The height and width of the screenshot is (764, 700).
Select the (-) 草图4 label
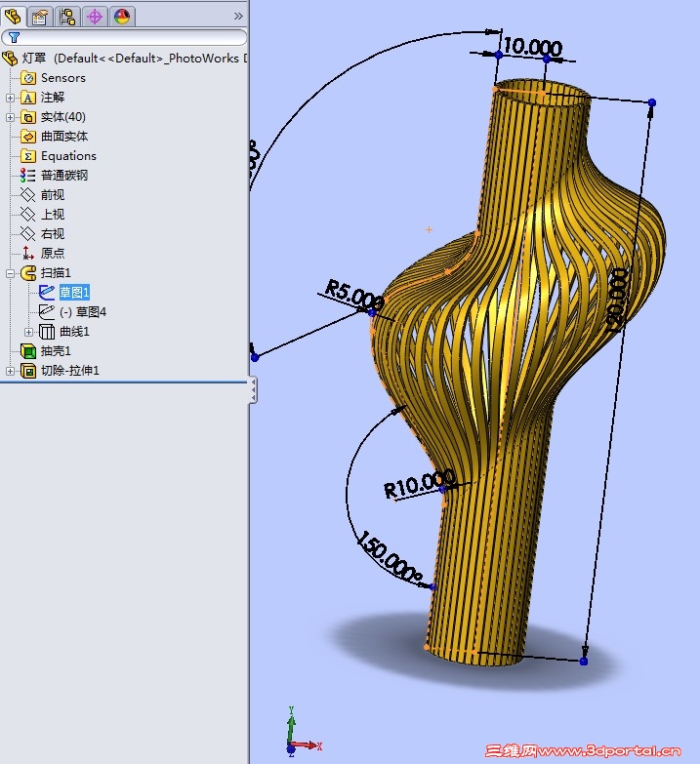coord(83,312)
